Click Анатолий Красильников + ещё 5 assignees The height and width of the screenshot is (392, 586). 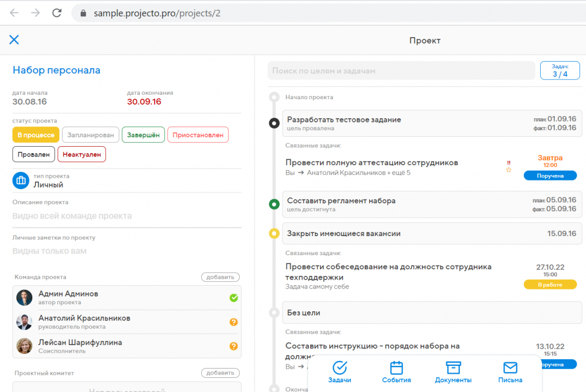[359, 173]
